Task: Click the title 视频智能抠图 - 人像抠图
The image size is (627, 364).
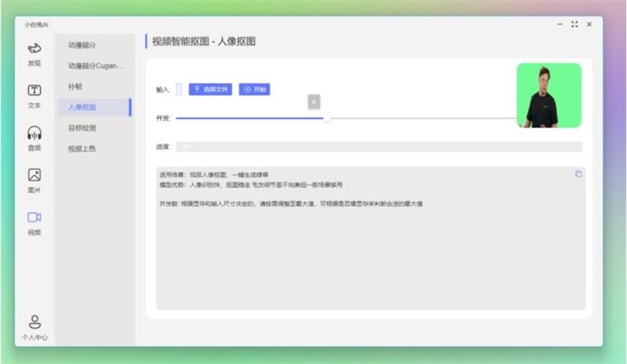Action: click(204, 41)
